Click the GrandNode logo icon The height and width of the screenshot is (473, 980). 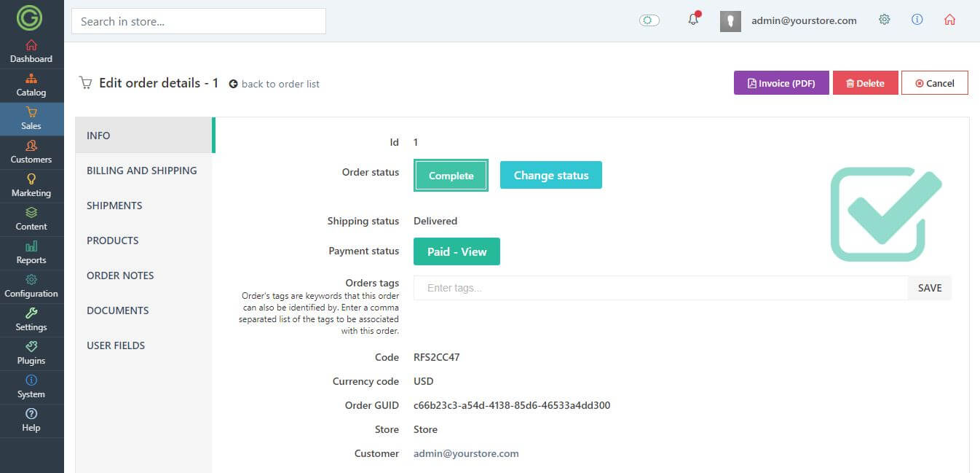pos(30,17)
